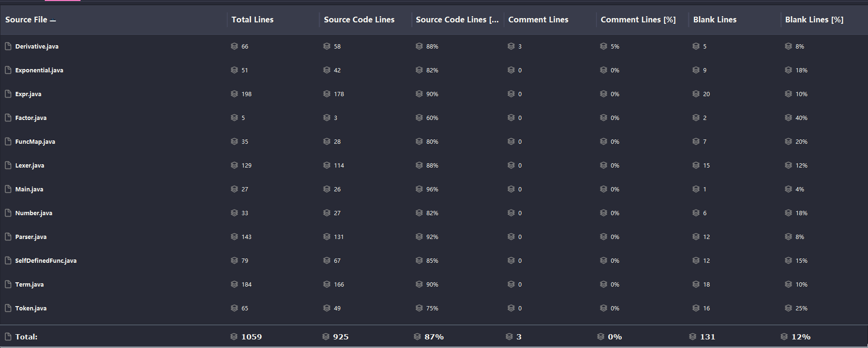Sort by the Comment Lines column header

click(538, 20)
